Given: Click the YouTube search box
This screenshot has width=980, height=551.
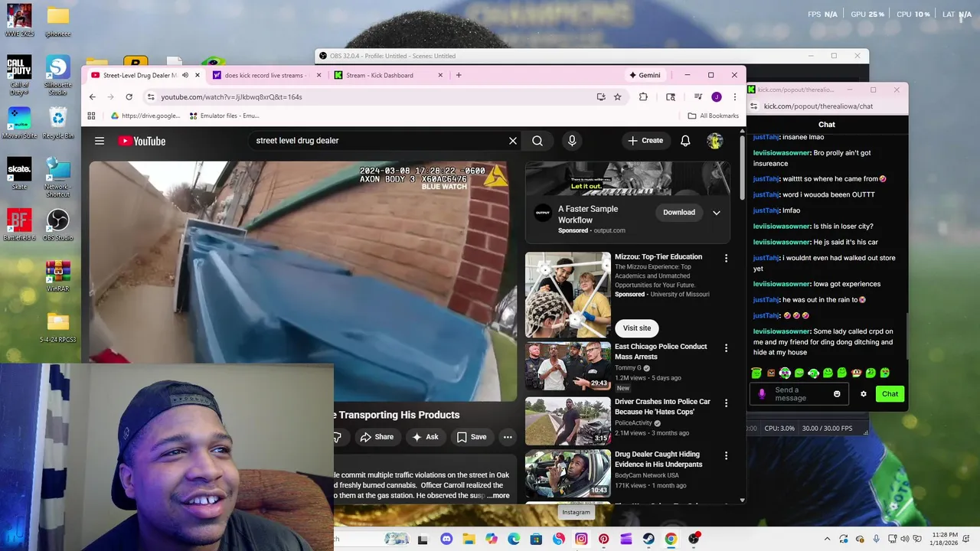Looking at the screenshot, I should click(x=379, y=141).
